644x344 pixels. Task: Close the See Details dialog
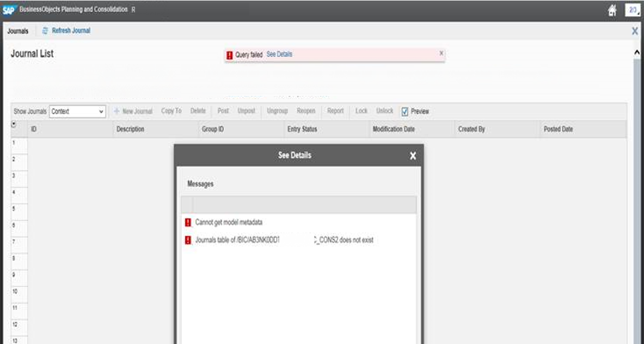point(413,155)
